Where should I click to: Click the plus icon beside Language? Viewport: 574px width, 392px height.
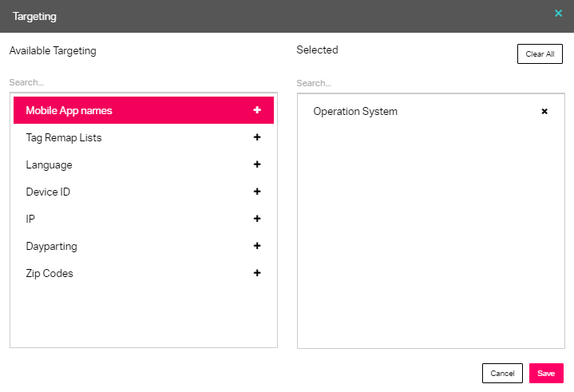[x=257, y=164]
